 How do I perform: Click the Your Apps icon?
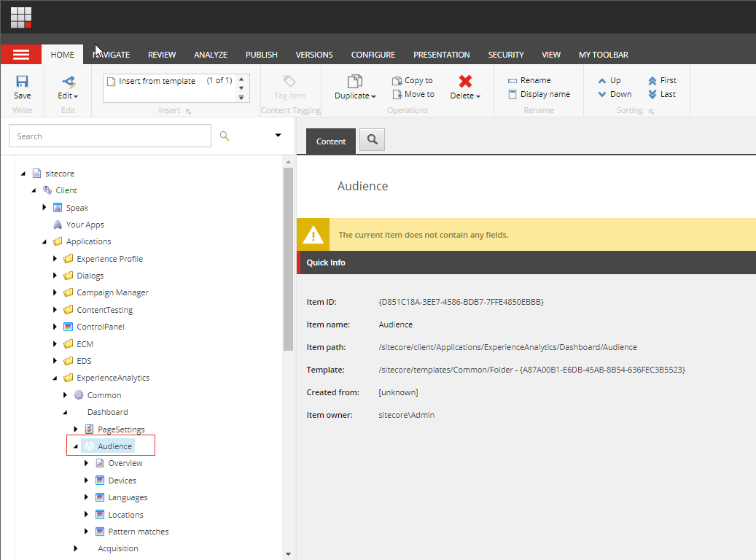58,225
